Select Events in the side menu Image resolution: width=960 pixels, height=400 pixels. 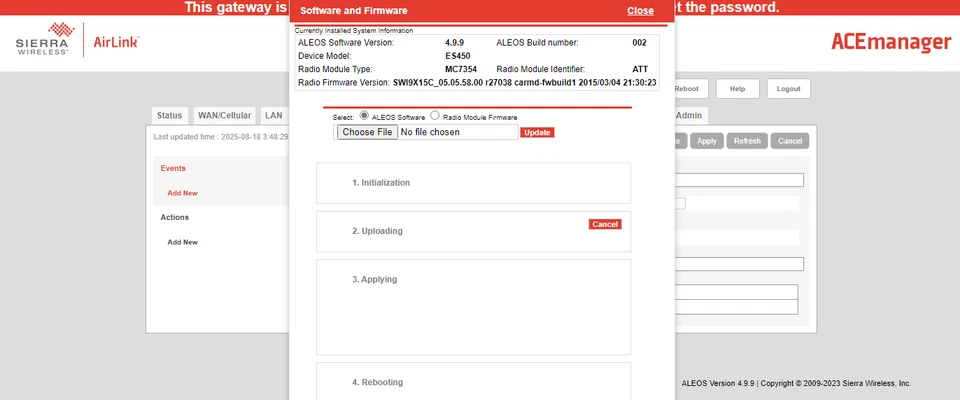coord(173,168)
